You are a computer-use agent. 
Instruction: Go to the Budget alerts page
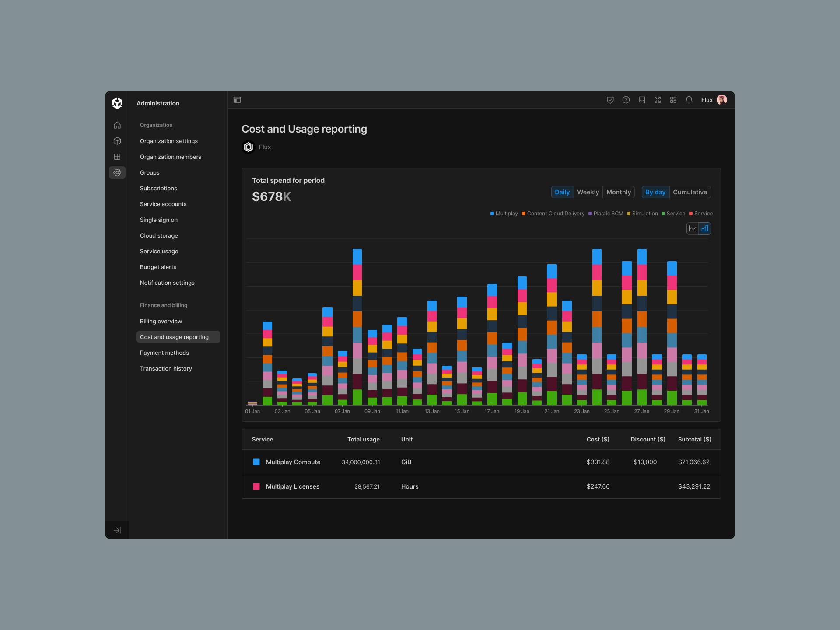(158, 267)
